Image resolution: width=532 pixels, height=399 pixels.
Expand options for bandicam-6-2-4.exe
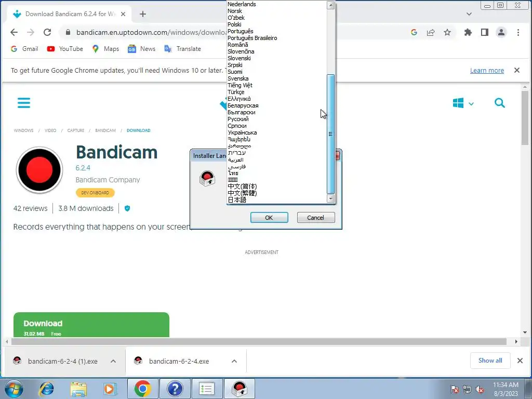(234, 361)
